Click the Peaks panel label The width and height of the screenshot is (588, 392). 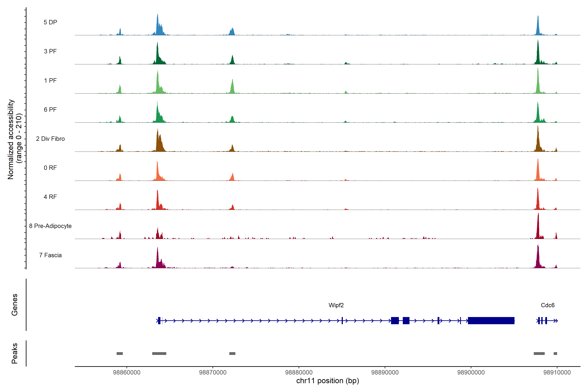[15, 353]
